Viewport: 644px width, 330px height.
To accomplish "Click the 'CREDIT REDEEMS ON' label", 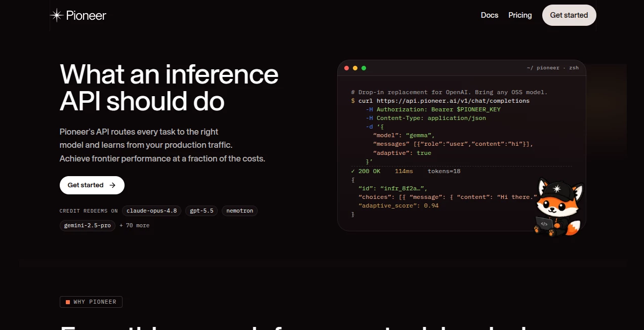I will pos(89,211).
